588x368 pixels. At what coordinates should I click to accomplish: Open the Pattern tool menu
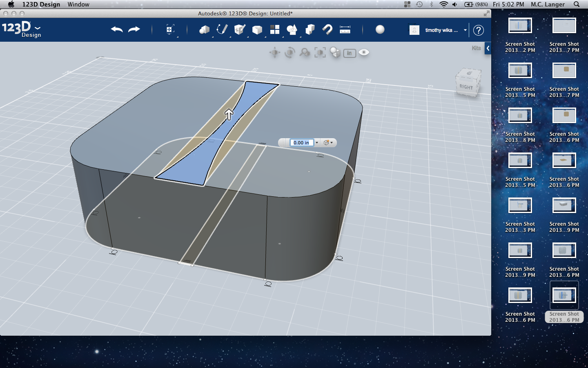[275, 29]
